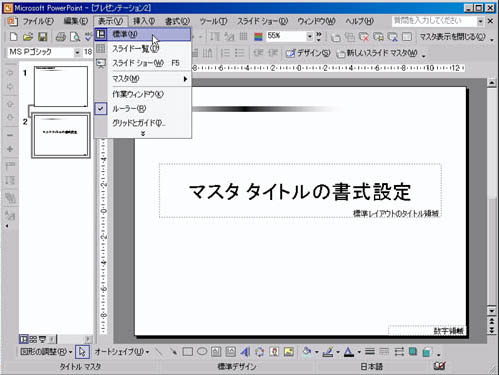
Task: Delete master icon with red X
Action: tap(364, 37)
